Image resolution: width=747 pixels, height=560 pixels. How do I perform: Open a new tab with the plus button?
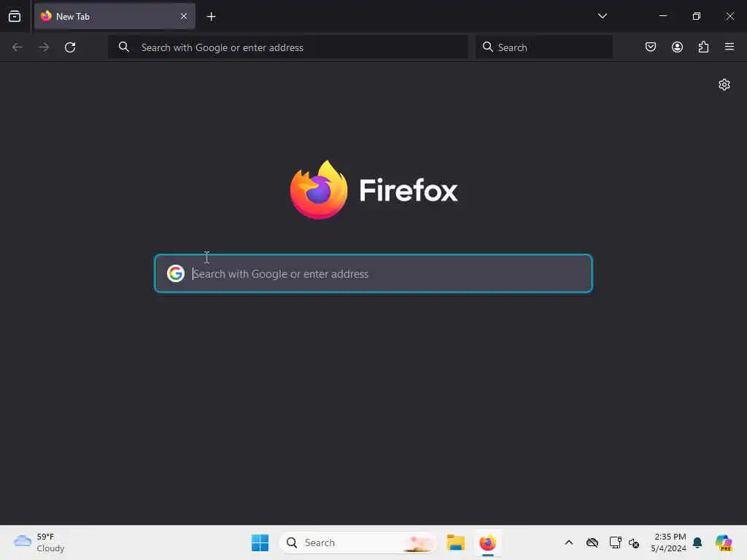coord(211,17)
